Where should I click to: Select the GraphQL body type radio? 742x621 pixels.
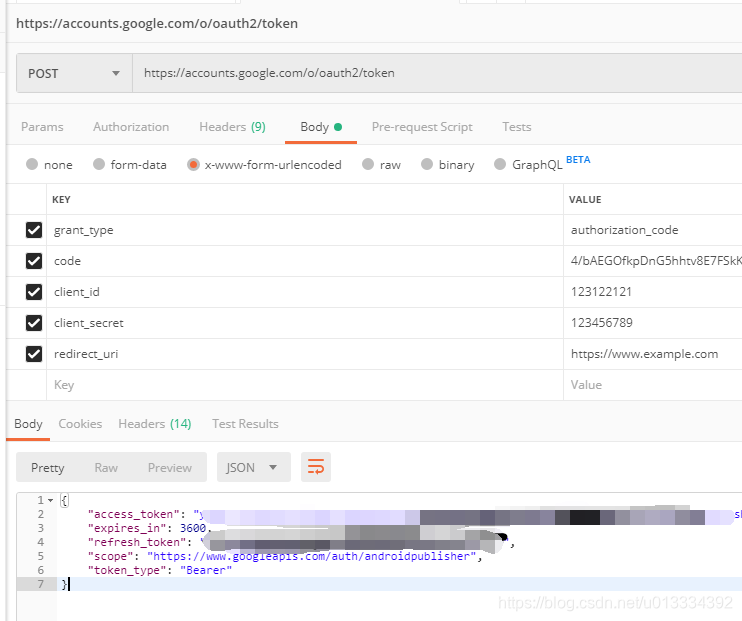click(500, 164)
